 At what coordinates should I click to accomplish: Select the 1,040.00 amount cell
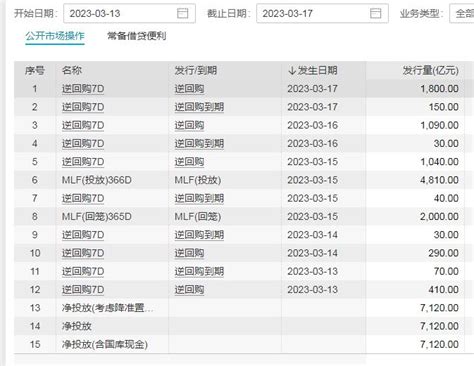pos(439,162)
